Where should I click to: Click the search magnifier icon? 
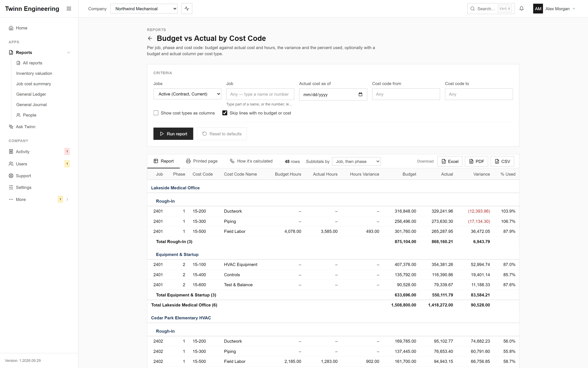(x=473, y=9)
